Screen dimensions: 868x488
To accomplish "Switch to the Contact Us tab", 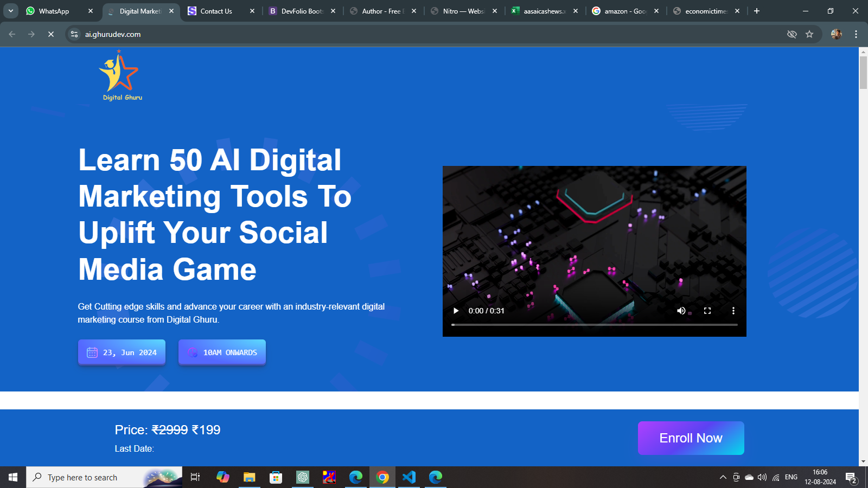I will pyautogui.click(x=216, y=11).
